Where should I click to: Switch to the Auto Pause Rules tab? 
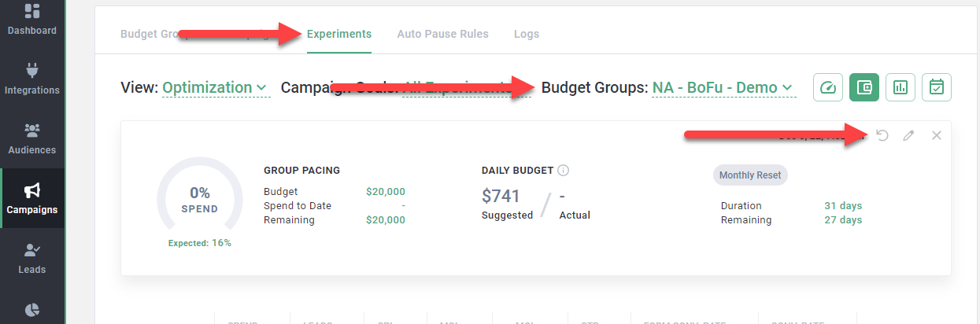(x=442, y=34)
